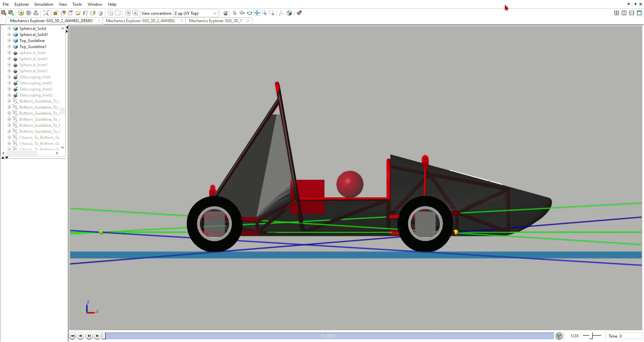
Task: Click the Time input field
Action: (630, 336)
